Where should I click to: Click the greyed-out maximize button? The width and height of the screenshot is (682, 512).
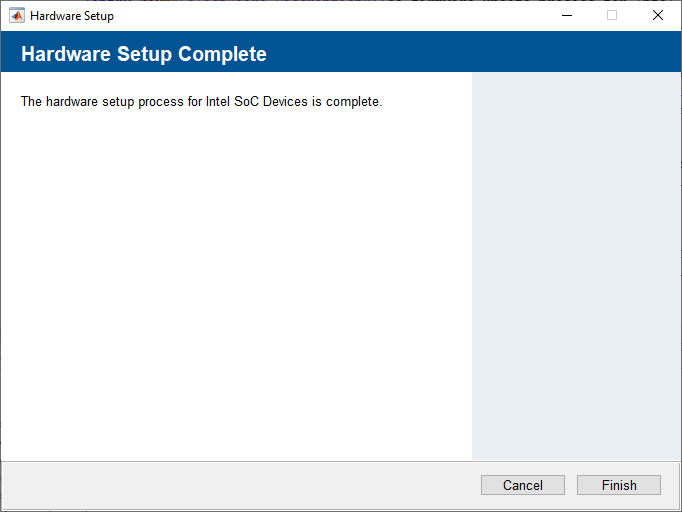click(612, 15)
